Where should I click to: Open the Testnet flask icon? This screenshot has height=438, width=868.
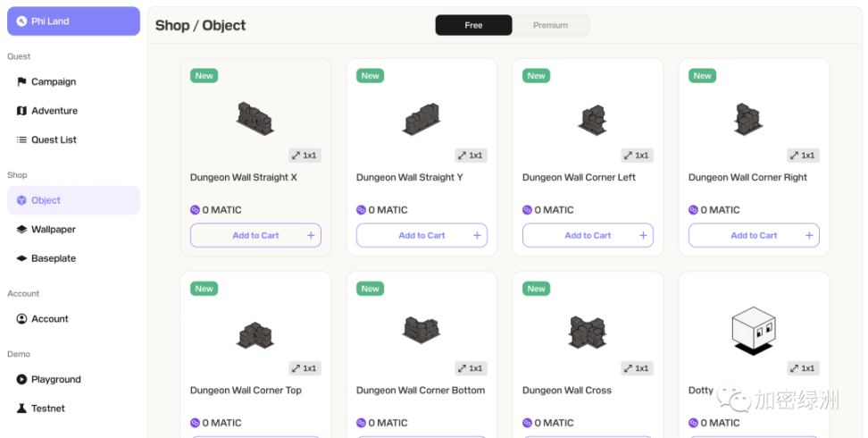point(21,409)
